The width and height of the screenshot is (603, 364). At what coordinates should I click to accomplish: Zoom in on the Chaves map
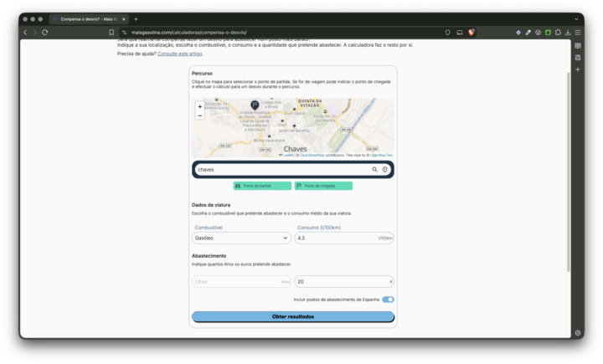199,106
